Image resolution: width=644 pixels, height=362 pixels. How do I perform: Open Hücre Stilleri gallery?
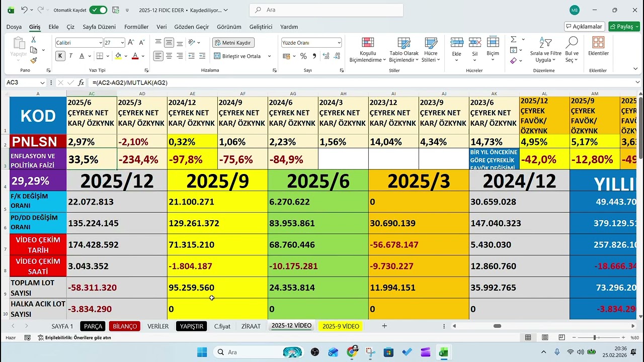[431, 50]
